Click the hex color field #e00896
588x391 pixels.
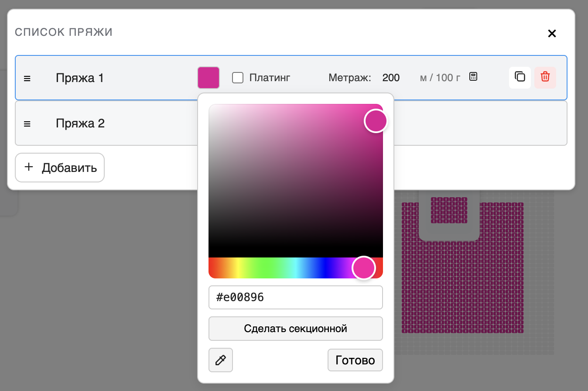(x=296, y=297)
